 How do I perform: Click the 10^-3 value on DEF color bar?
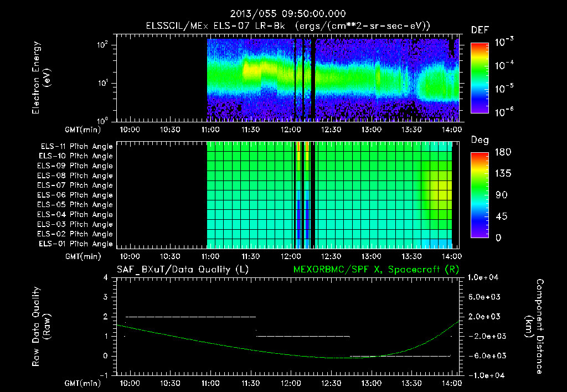pyautogui.click(x=504, y=42)
